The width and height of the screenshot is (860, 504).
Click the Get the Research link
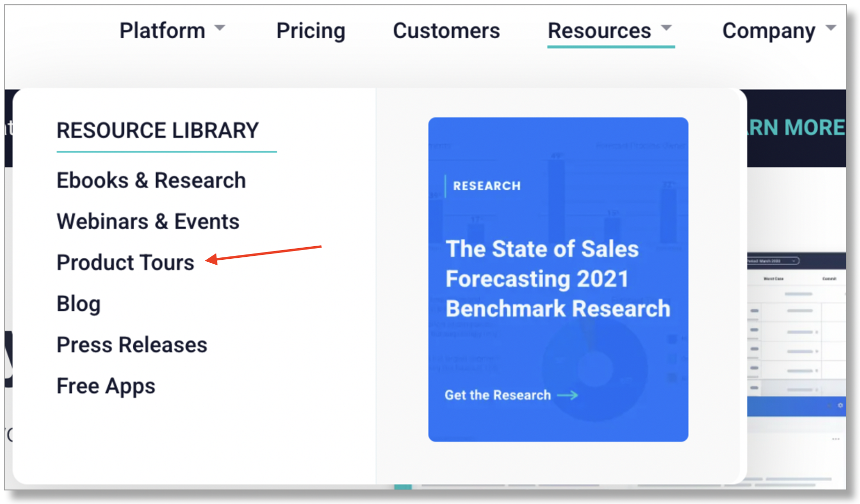(498, 395)
